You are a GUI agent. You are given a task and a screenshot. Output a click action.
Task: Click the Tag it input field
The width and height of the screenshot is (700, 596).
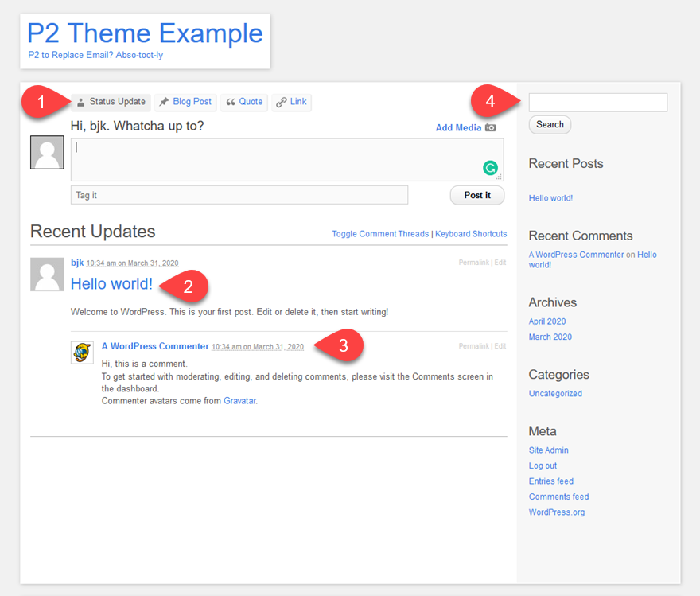(239, 195)
